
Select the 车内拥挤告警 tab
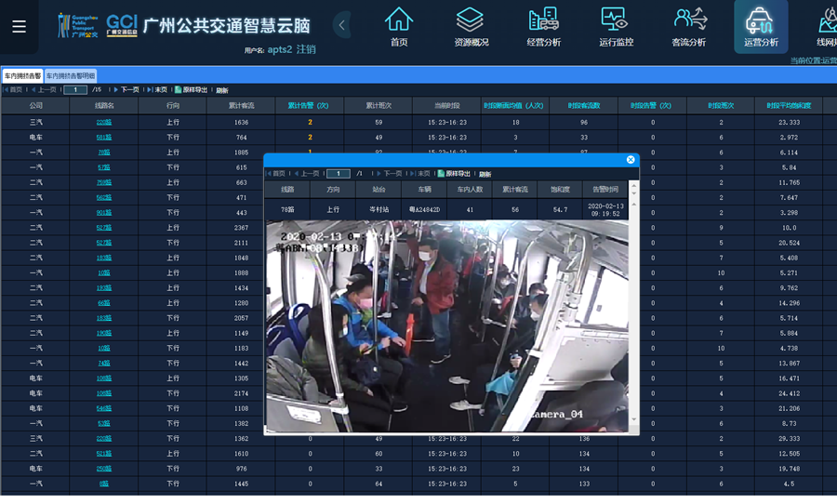(x=22, y=75)
